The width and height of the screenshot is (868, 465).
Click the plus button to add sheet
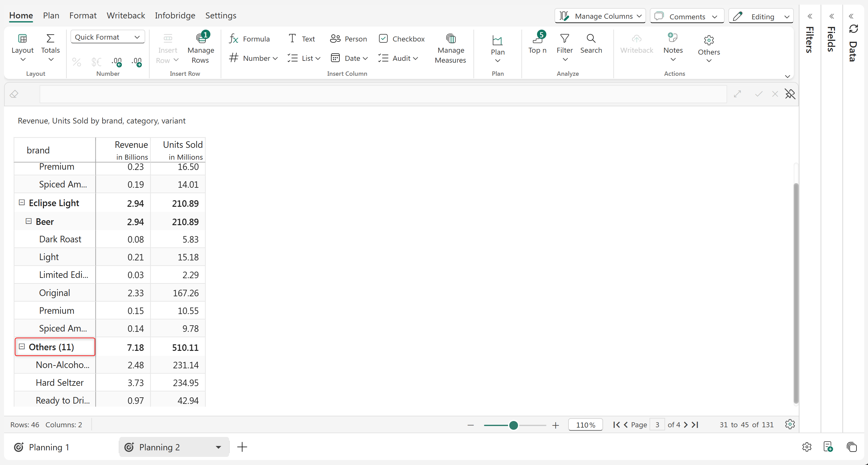pos(242,447)
